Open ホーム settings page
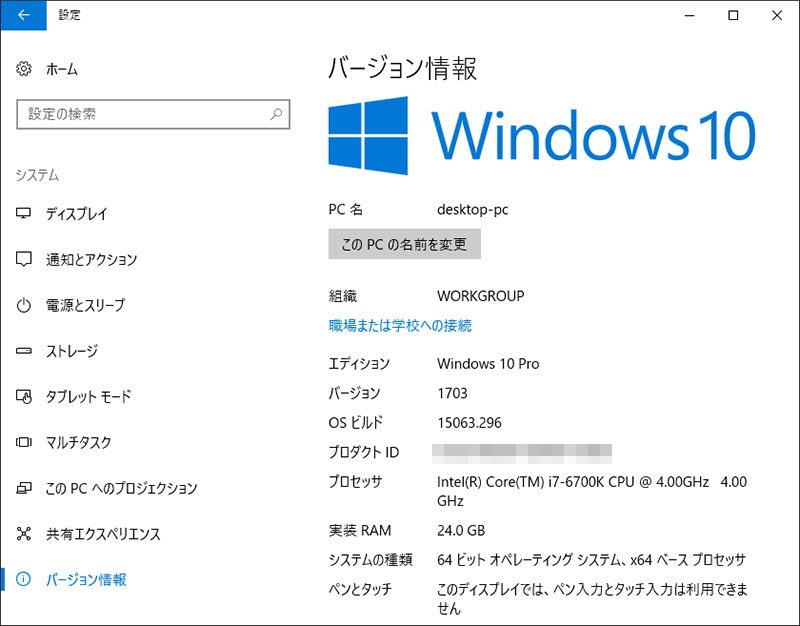 [62, 69]
